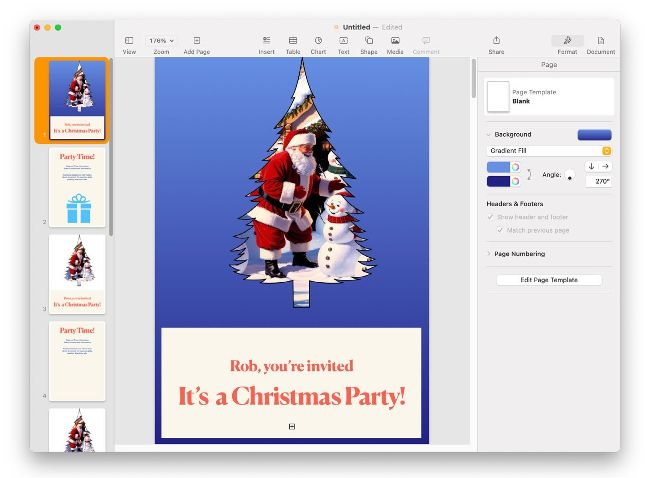Open the light blue gradient color well
This screenshot has width=650, height=478.
499,167
